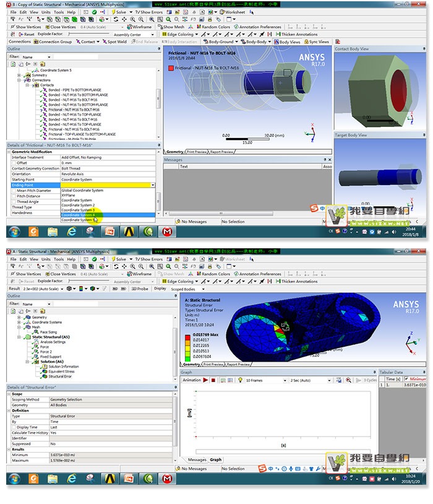This screenshot has width=433, height=504.
Task: Click the Spot Weld tool
Action: [x=114, y=41]
